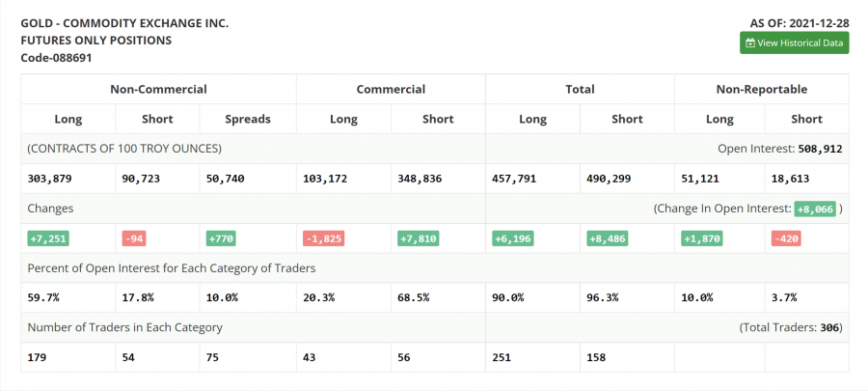
Task: Click the +8,066 open interest change badge
Action: click(x=815, y=209)
